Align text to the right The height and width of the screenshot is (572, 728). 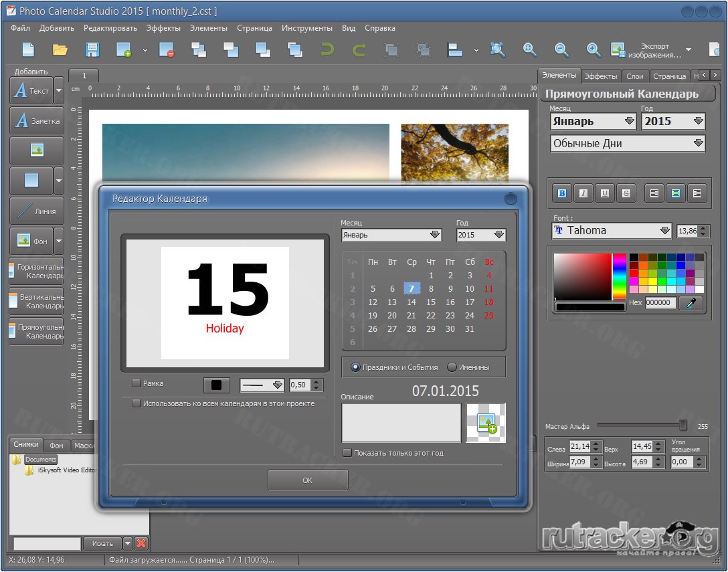(x=697, y=193)
